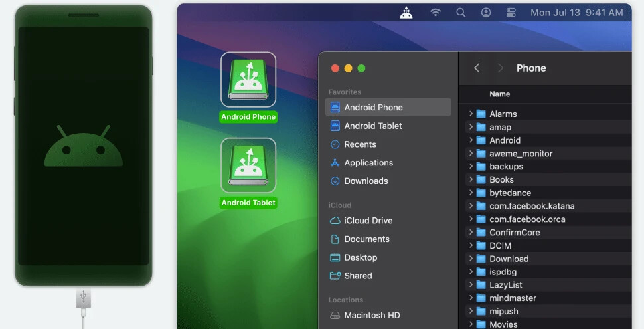
Task: Click the user account menu bar icon
Action: pyautogui.click(x=486, y=13)
